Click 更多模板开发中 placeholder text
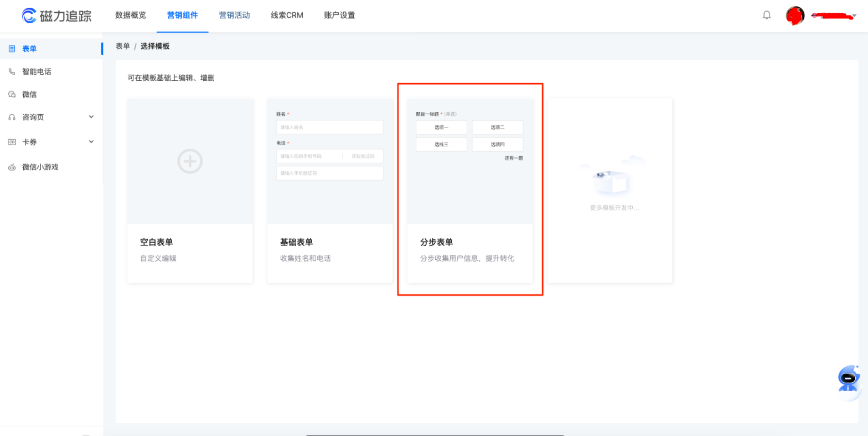 click(x=614, y=208)
